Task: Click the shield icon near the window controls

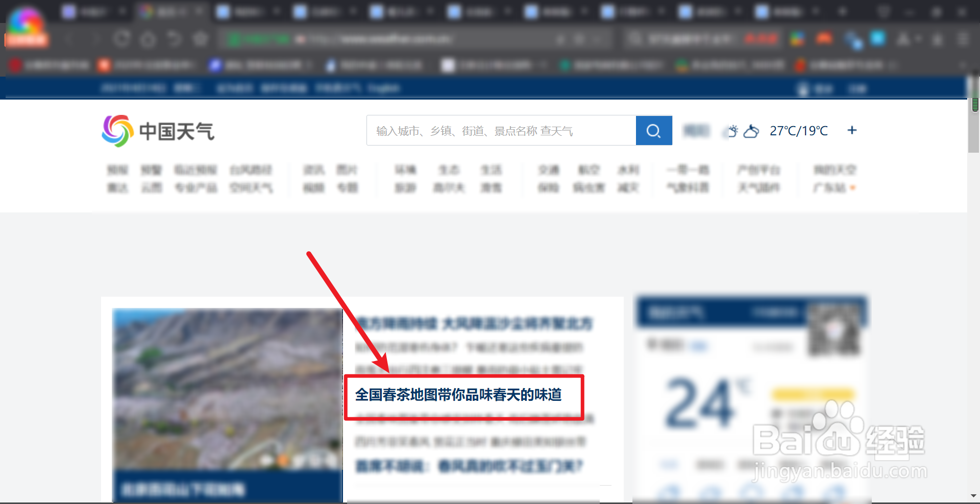Action: click(x=884, y=11)
